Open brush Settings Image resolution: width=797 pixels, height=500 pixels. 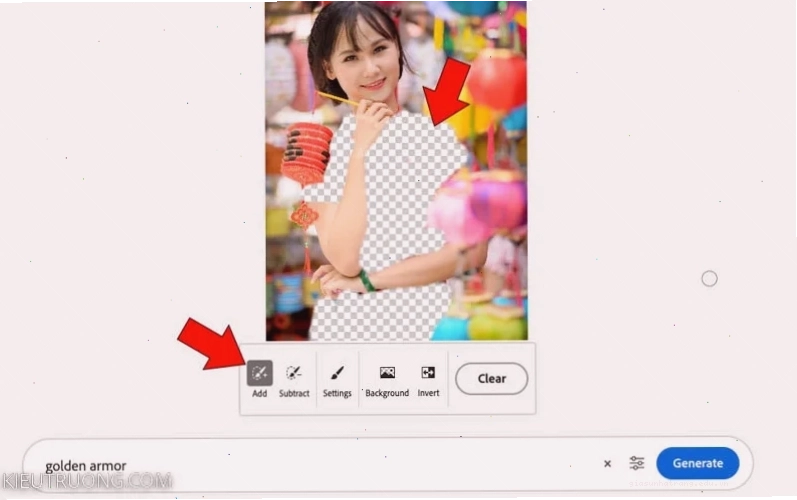(x=337, y=379)
